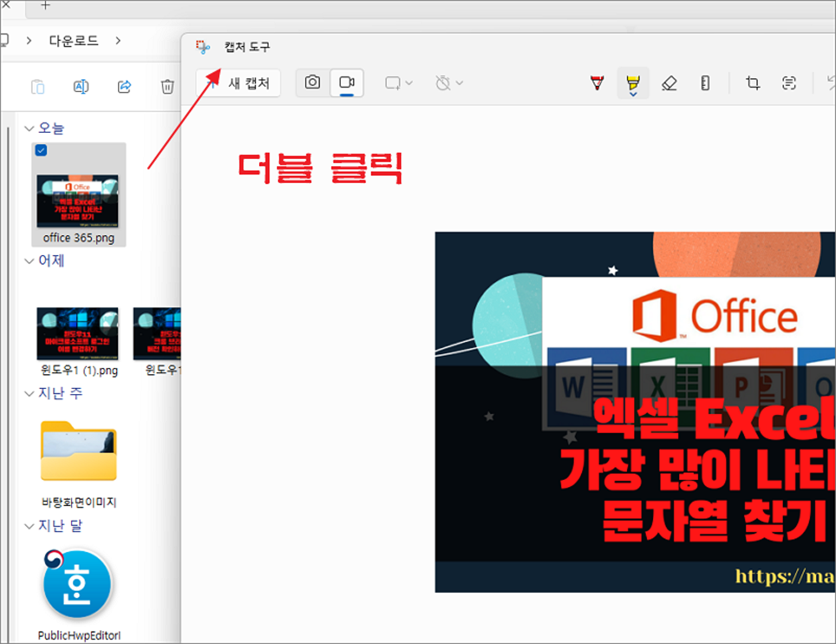Image resolution: width=836 pixels, height=644 pixels.
Task: Select the PublicHwpEditor installer icon
Action: tap(78, 584)
